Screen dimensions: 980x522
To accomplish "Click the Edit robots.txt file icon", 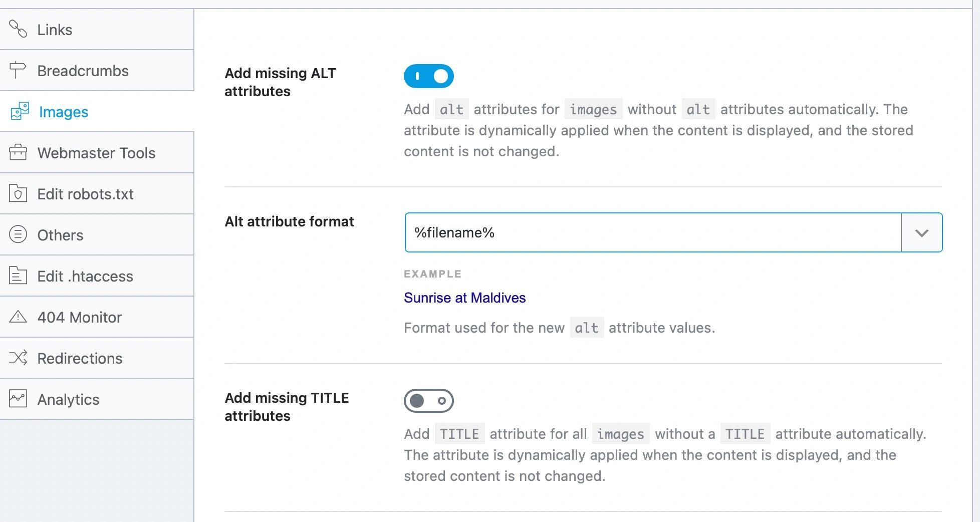I will [x=19, y=194].
